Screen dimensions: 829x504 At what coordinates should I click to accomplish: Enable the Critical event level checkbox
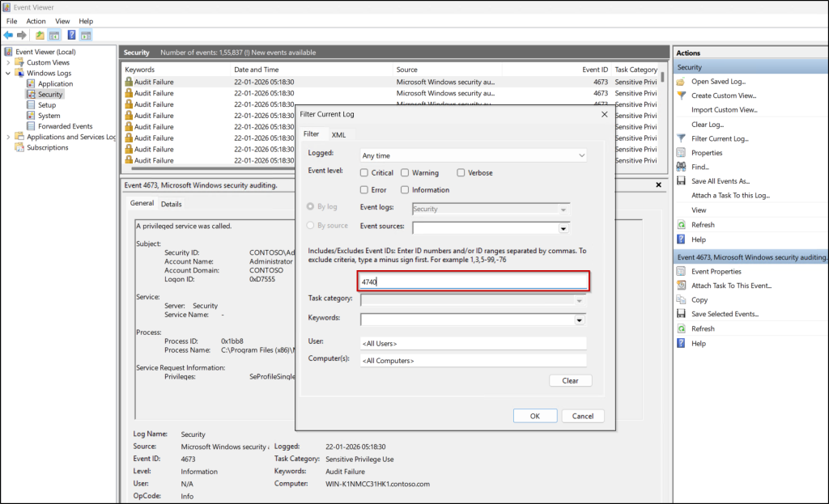[364, 172]
